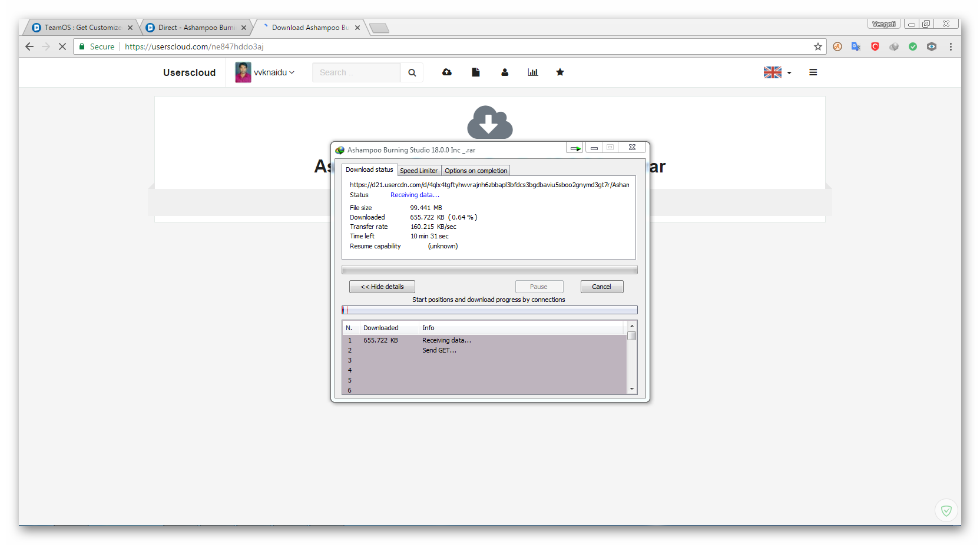Screen dimensions: 980x545
Task: Stop loading the page
Action: tap(62, 46)
